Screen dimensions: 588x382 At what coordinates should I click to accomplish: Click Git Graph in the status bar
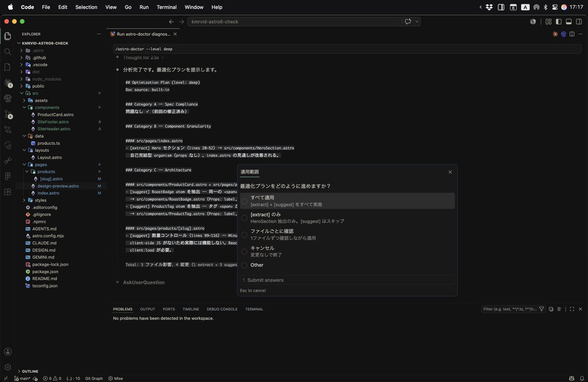tap(94, 378)
